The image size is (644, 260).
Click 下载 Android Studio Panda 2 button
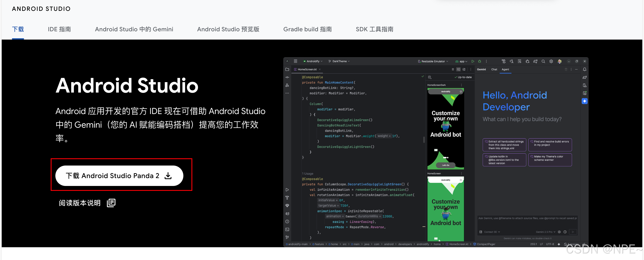119,176
